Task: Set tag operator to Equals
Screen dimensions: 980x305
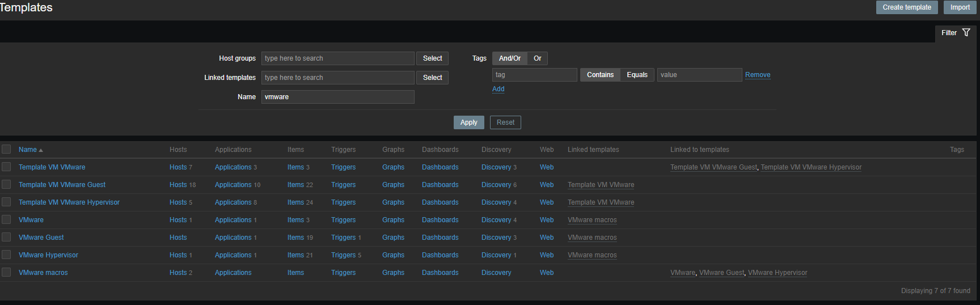Action: click(x=637, y=75)
